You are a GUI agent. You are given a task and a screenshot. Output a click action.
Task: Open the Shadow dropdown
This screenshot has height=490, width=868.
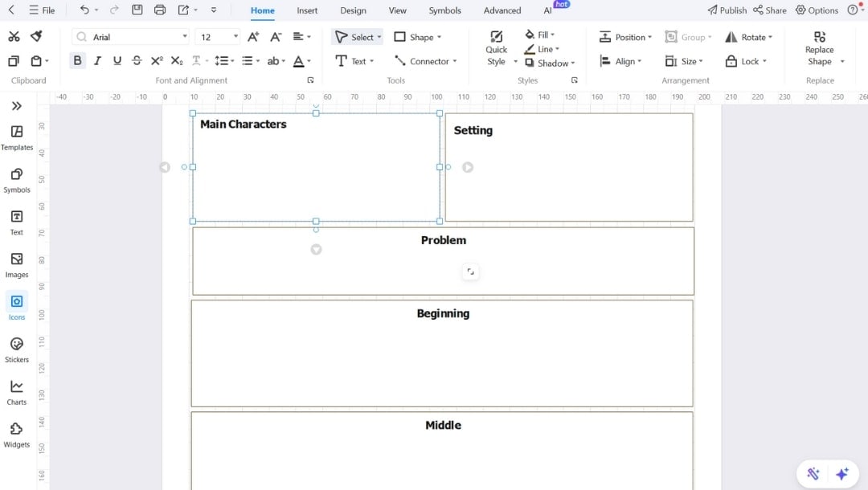[550, 63]
